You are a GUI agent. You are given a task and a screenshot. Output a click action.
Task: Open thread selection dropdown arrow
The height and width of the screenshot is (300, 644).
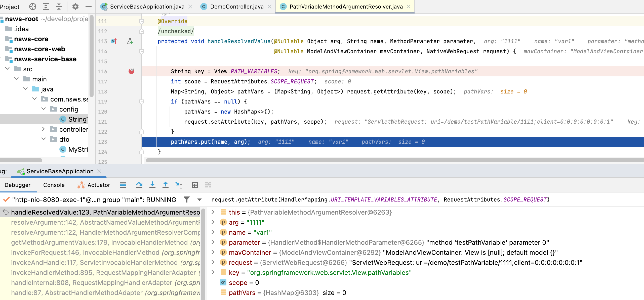click(x=199, y=200)
